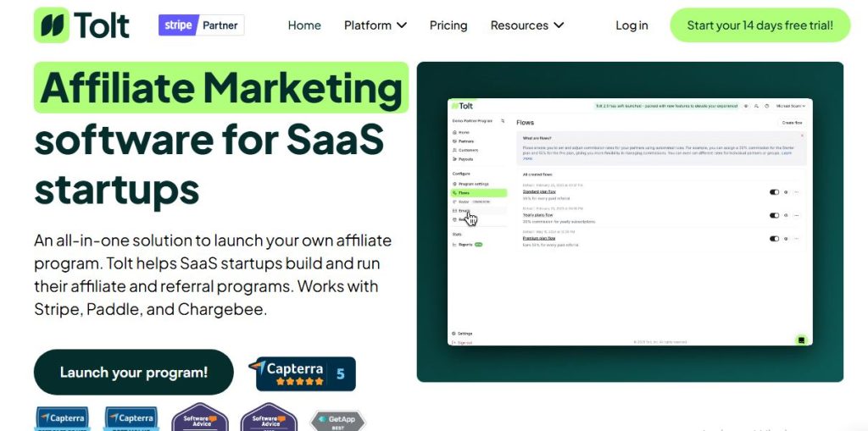Open the three-dot menu for Standard plan flow
This screenshot has width=868, height=431.
(x=797, y=192)
